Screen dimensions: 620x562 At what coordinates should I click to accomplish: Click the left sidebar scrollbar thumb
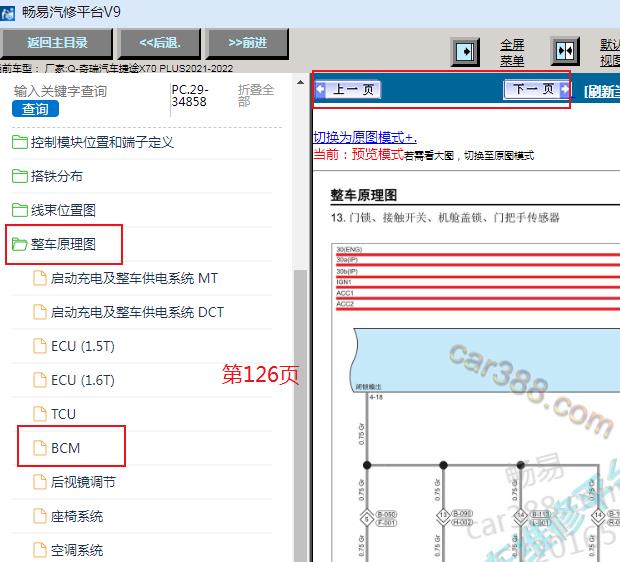pyautogui.click(x=301, y=415)
